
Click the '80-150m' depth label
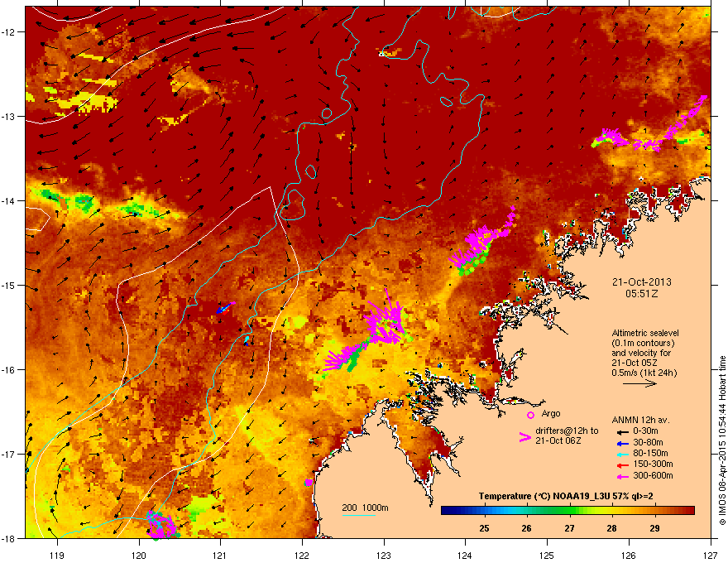(650, 453)
